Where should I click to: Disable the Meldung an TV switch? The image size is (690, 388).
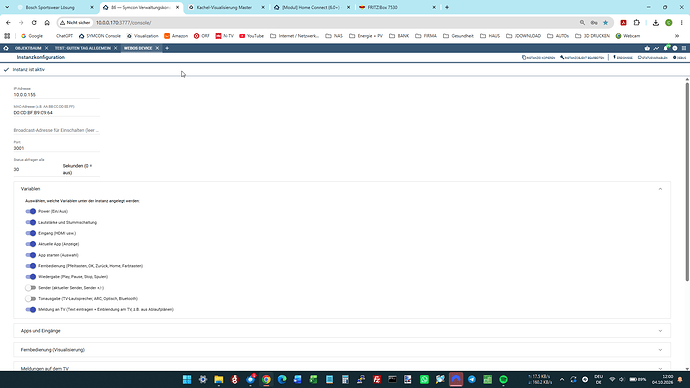[30, 310]
